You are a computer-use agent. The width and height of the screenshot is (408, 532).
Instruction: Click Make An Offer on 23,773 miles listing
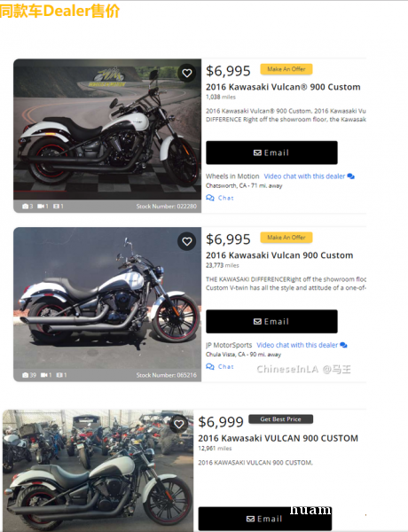tap(286, 238)
